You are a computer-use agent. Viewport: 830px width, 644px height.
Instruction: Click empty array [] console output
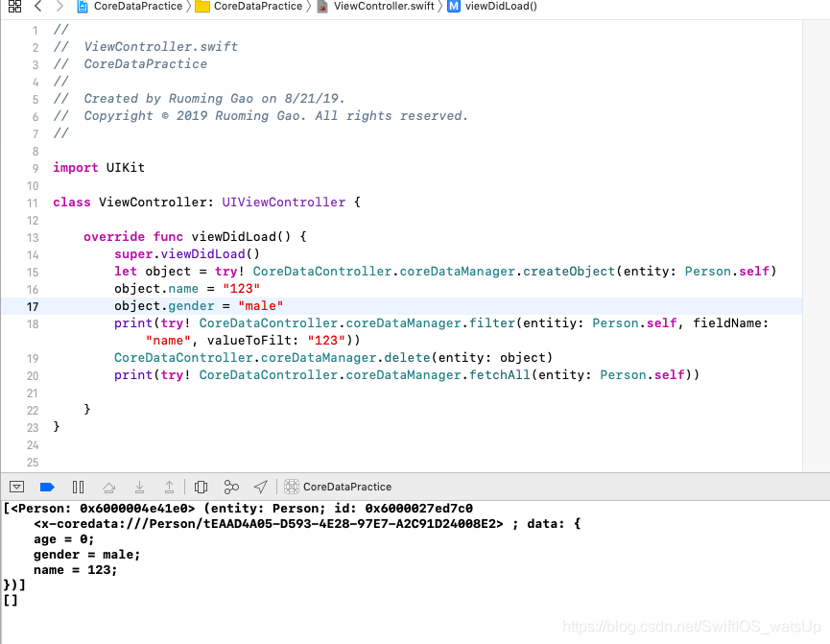tap(11, 600)
